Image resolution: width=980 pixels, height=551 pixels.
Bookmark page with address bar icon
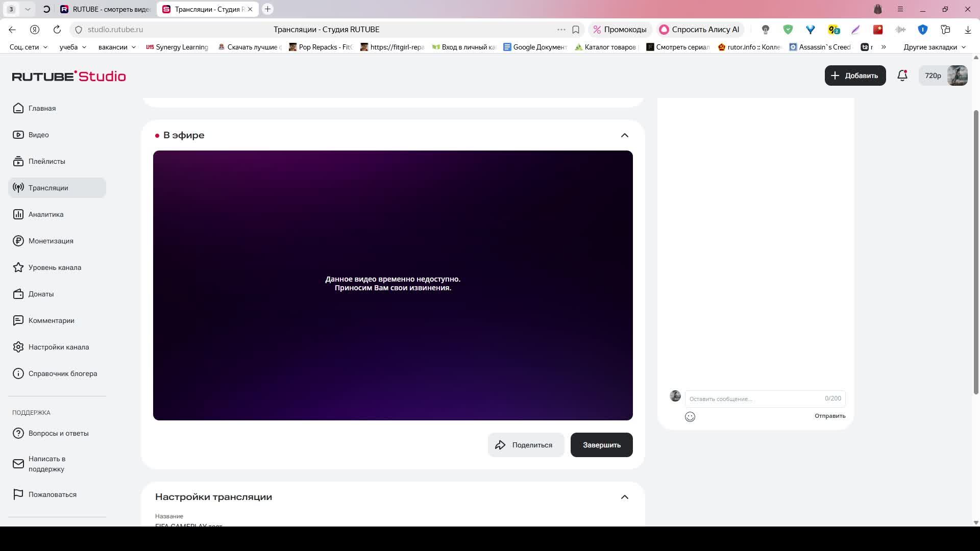[576, 30]
